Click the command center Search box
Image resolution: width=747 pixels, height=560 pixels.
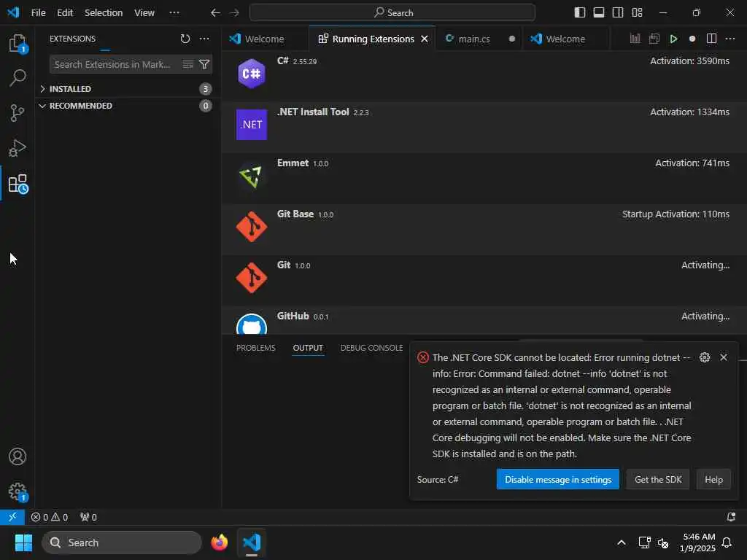pyautogui.click(x=392, y=13)
